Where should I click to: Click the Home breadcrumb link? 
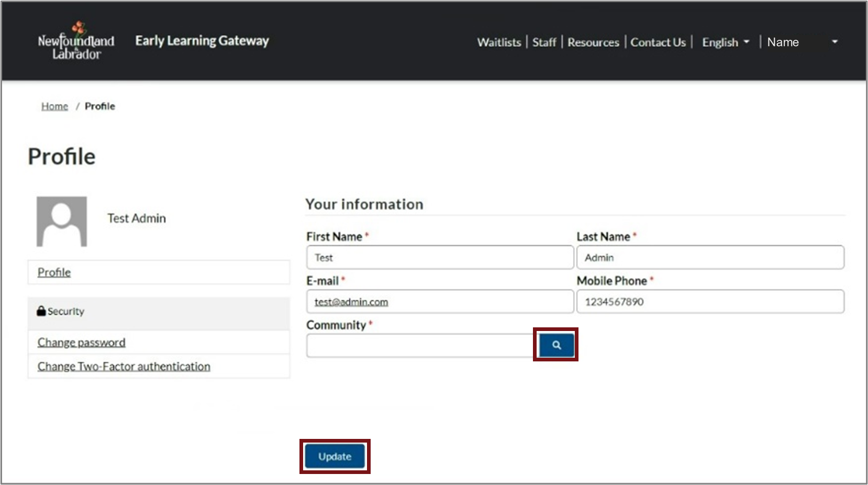[x=54, y=106]
